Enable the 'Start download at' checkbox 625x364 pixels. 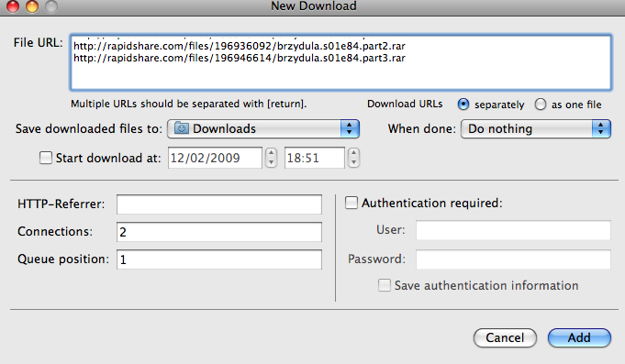[x=46, y=158]
